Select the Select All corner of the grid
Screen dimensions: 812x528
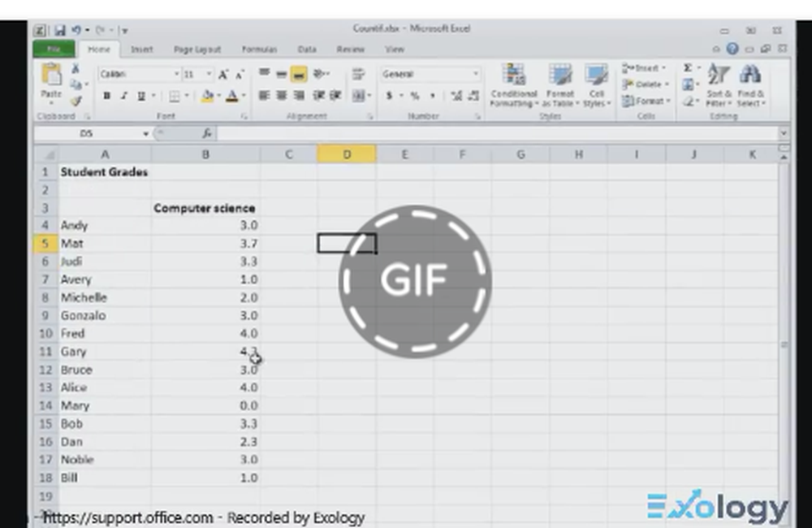point(46,154)
